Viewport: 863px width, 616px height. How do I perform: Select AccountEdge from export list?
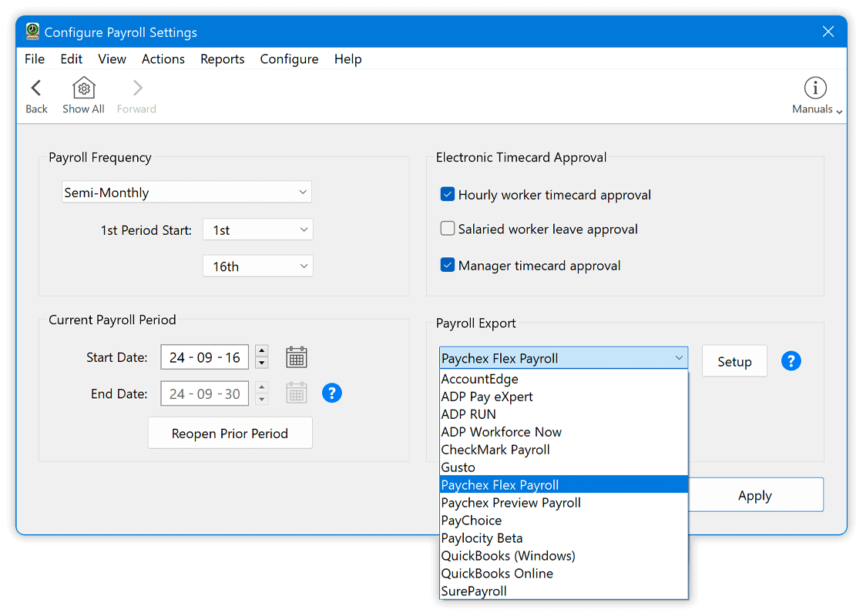click(x=563, y=379)
